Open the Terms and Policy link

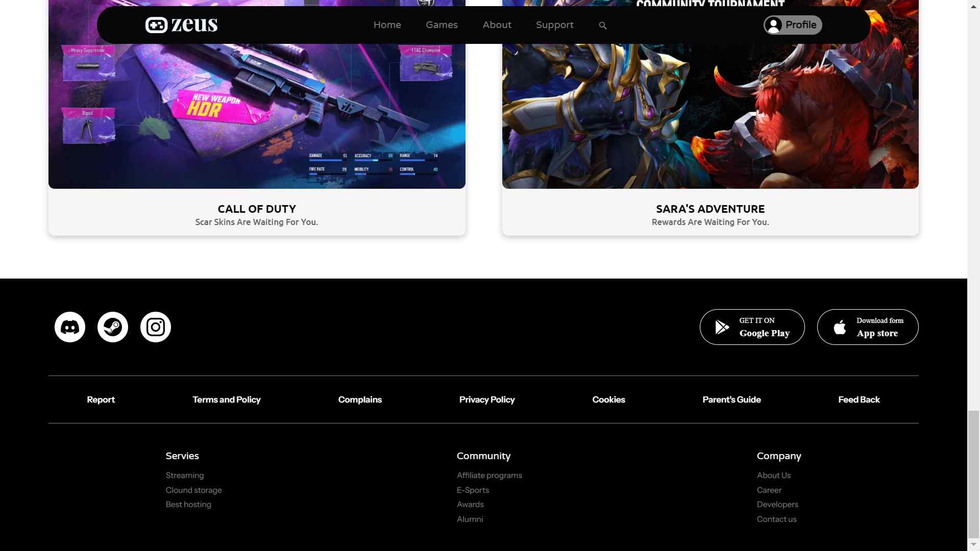click(226, 399)
